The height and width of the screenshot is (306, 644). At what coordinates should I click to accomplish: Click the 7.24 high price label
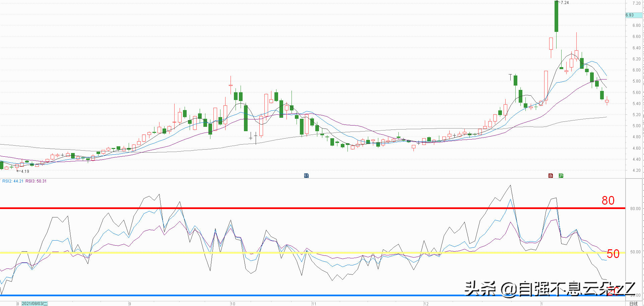565,3
